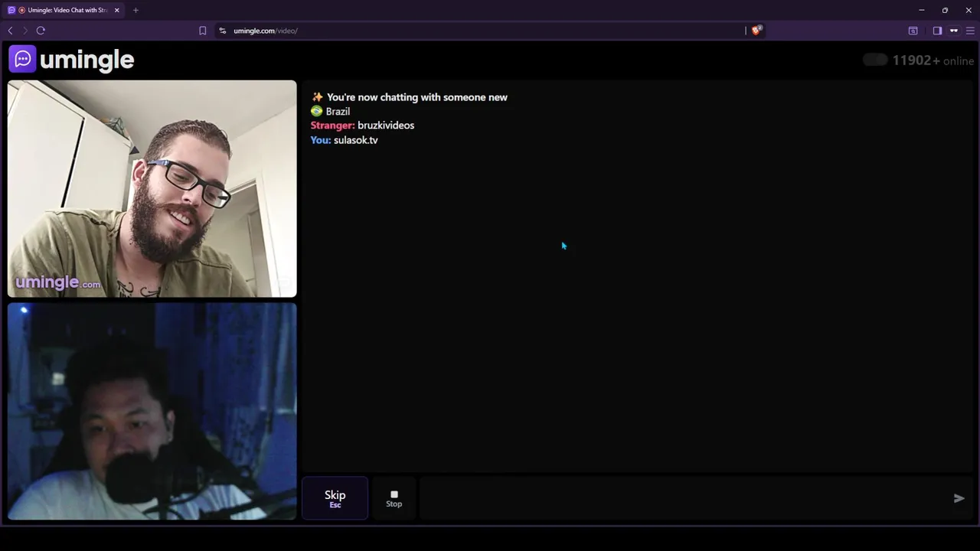Toggle the browser sidebar panel icon

coord(937,31)
